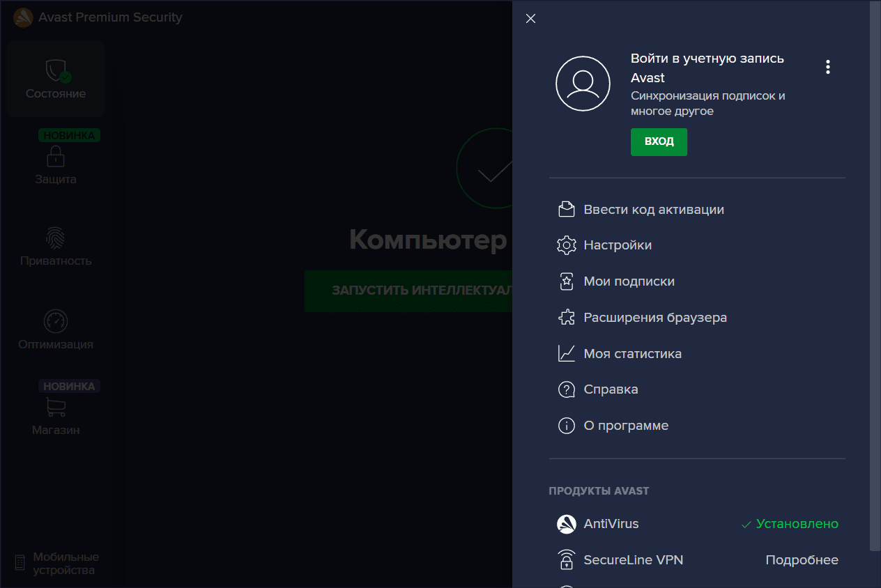Open the three-dot account options menu

point(827,67)
